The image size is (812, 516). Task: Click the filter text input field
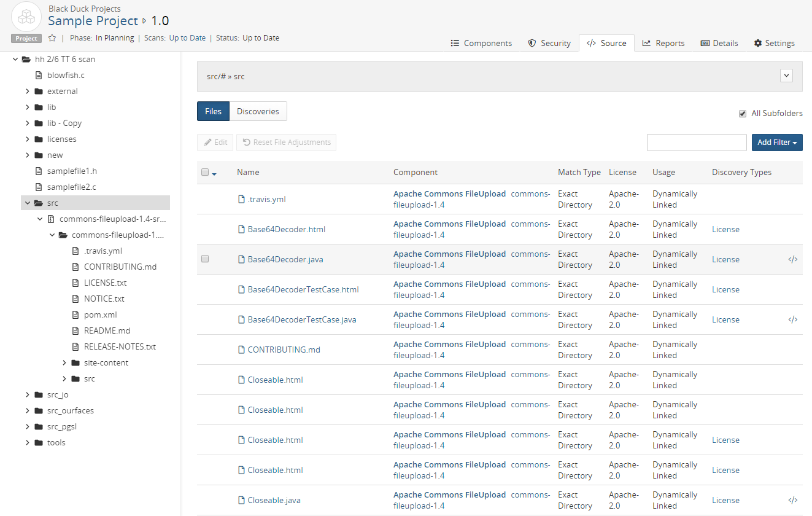click(x=697, y=143)
